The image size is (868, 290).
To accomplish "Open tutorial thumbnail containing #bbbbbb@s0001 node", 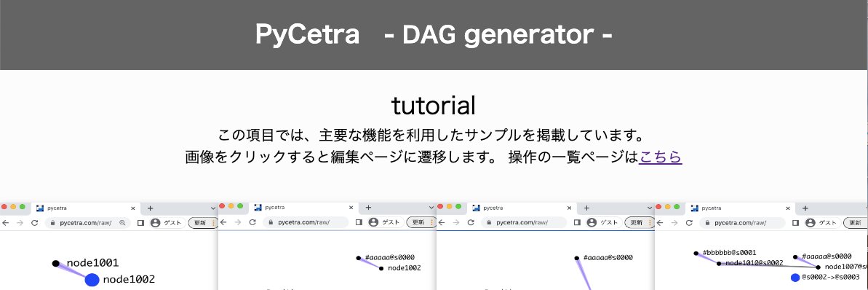I will click(x=761, y=246).
